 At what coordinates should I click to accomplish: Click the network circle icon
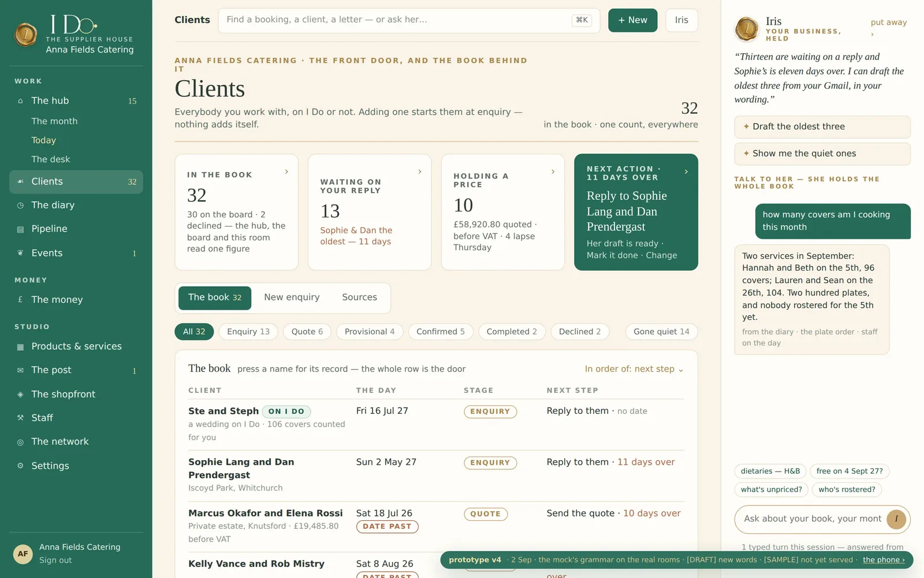(x=20, y=442)
